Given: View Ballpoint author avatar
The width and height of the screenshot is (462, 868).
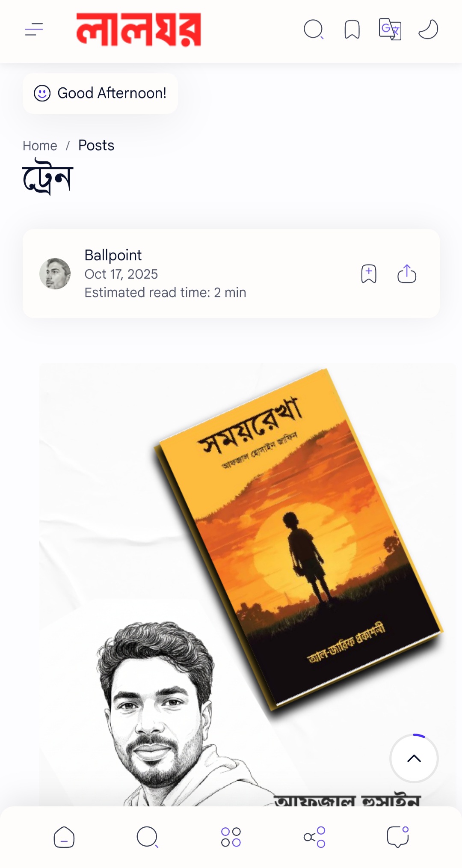Looking at the screenshot, I should pos(55,273).
